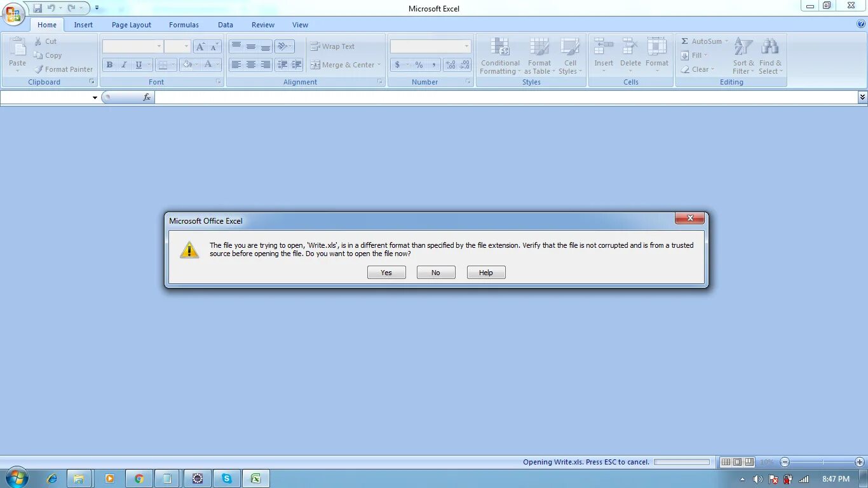Select Bottom Align icon
The height and width of the screenshot is (488, 868).
pos(266,46)
